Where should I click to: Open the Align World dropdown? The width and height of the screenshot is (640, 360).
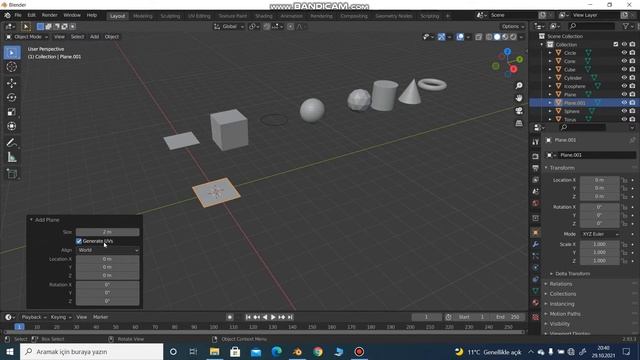tap(108, 250)
